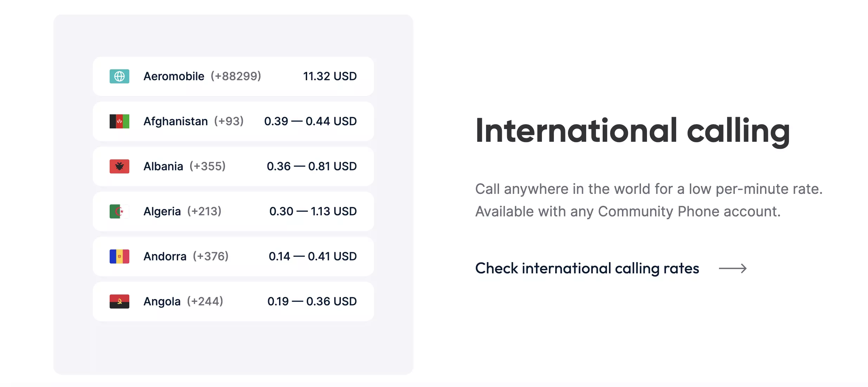Click the 0.30 — 1.13 USD rate

[x=313, y=211]
